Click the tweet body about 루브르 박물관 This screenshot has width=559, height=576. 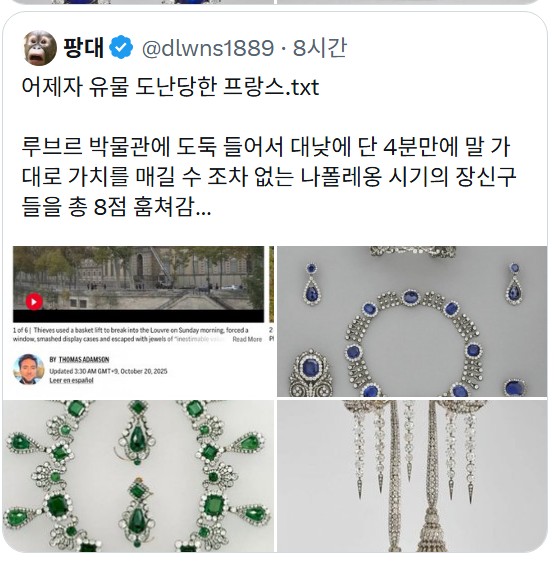point(269,176)
